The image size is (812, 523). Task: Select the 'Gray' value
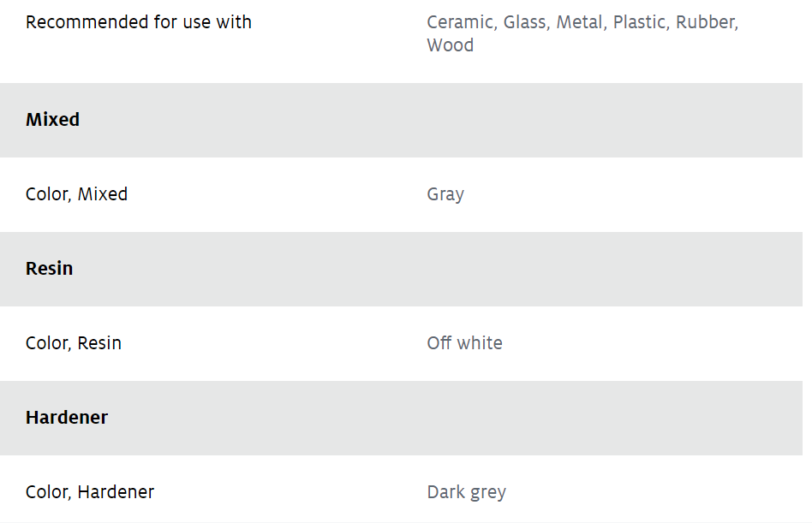tap(445, 194)
